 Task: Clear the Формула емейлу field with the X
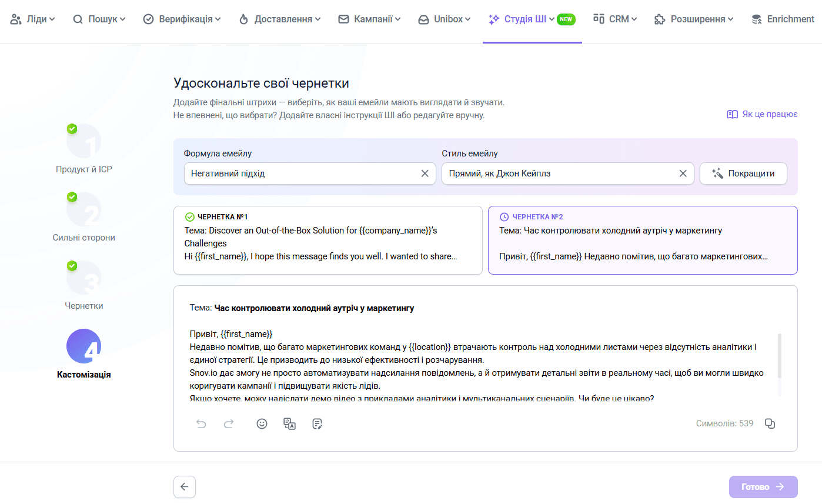tap(425, 173)
